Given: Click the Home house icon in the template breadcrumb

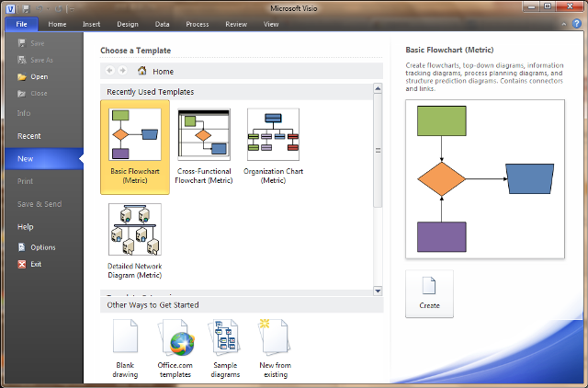Looking at the screenshot, I should coord(142,71).
